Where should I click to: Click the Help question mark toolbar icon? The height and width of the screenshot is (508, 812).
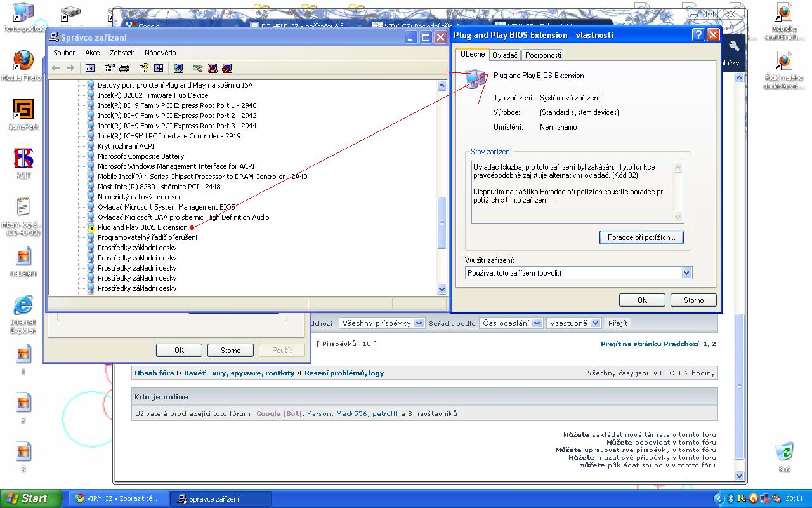click(143, 68)
